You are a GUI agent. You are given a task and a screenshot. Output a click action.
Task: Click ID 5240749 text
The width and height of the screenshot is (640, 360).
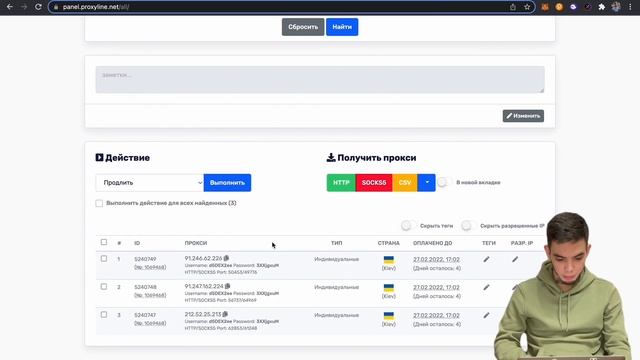pyautogui.click(x=145, y=259)
